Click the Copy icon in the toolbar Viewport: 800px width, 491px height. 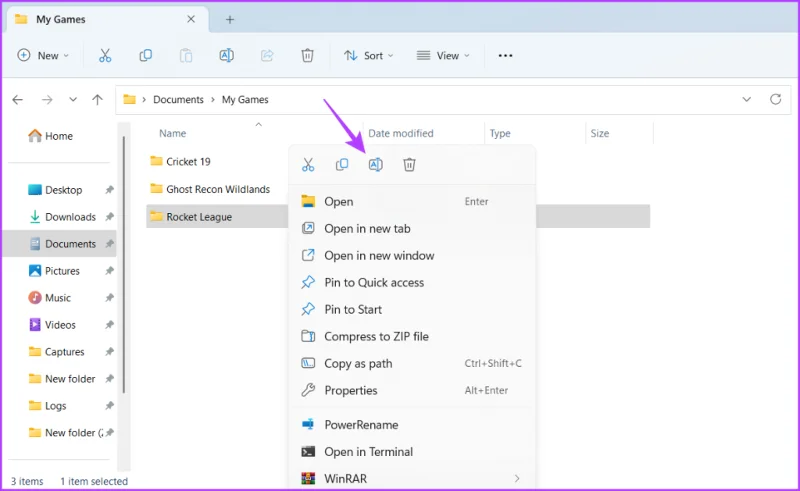click(x=145, y=56)
